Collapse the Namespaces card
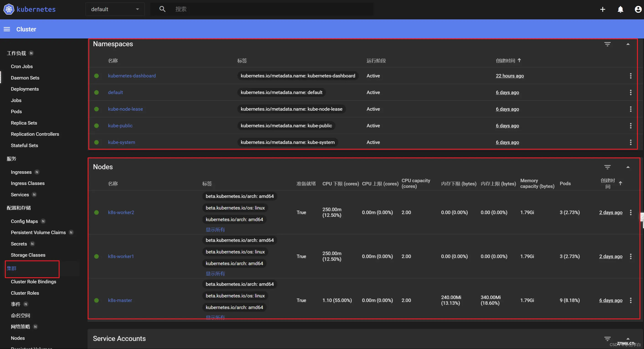Screen dimensions: 644x349 click(x=628, y=44)
